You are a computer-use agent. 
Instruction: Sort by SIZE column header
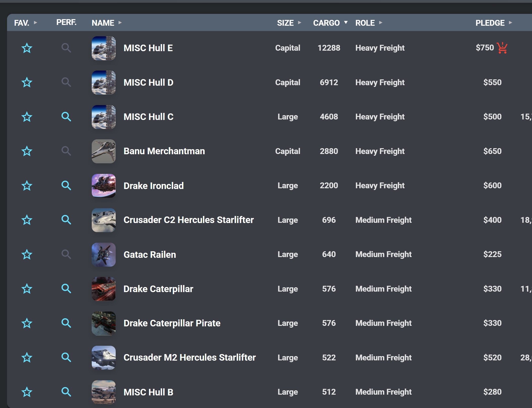(x=289, y=23)
